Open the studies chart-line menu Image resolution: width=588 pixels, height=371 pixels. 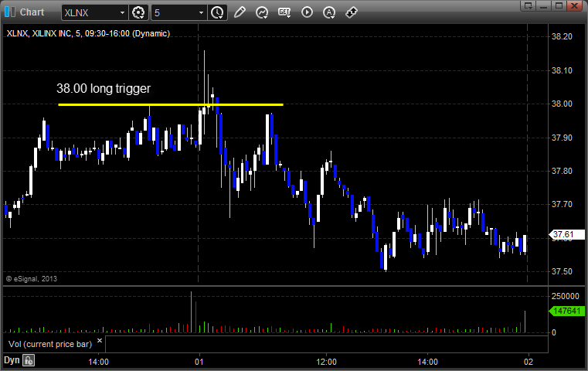point(262,12)
